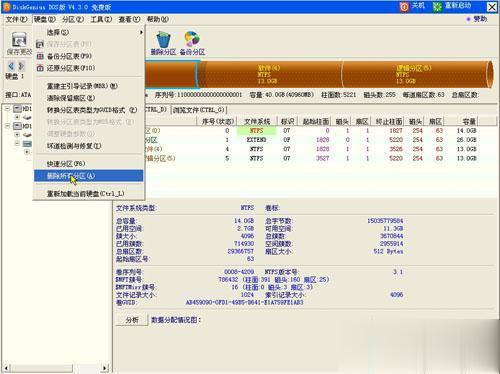Click the 3527 start cylinder cell
This screenshot has width=500, height=374.
tap(322, 158)
